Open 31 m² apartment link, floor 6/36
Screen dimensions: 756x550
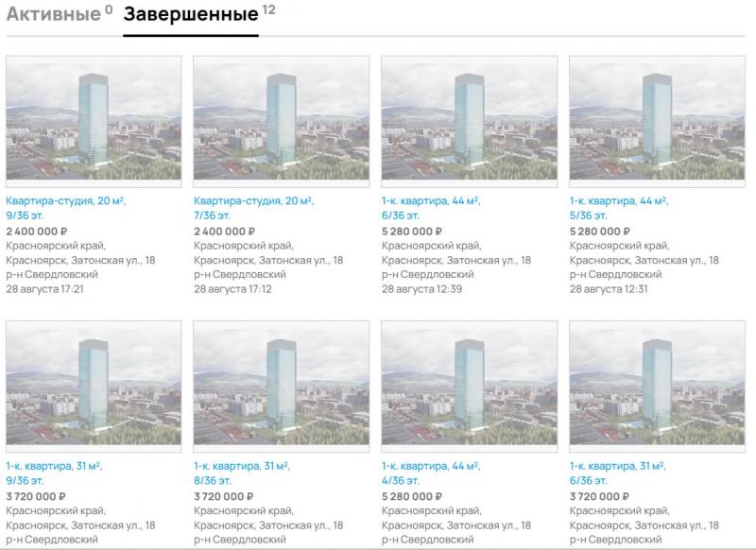pos(617,473)
